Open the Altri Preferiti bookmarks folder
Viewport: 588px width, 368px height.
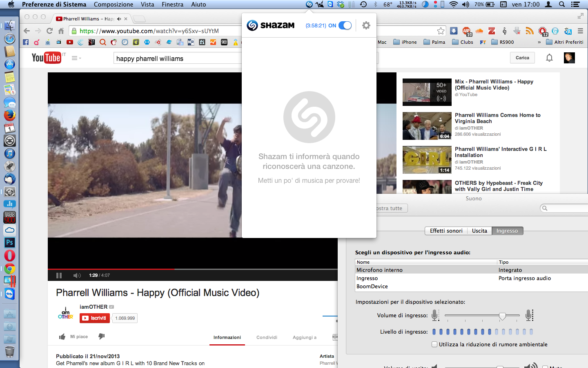pyautogui.click(x=564, y=42)
